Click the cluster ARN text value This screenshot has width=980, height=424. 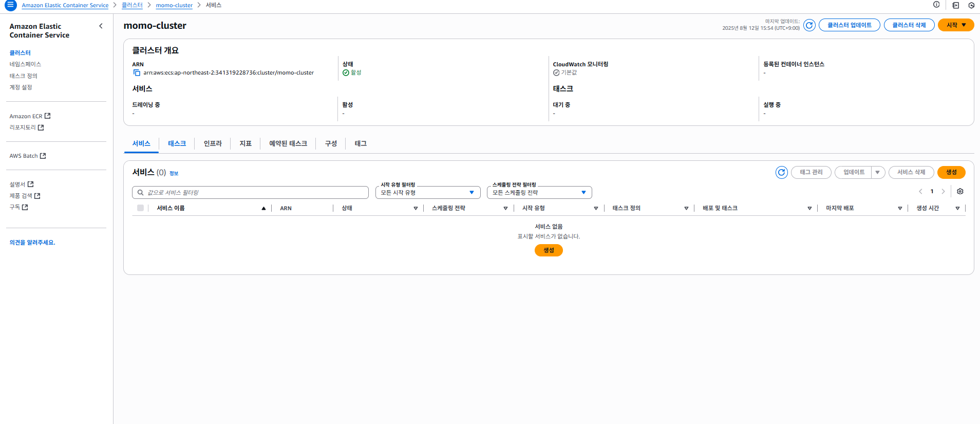[229, 73]
